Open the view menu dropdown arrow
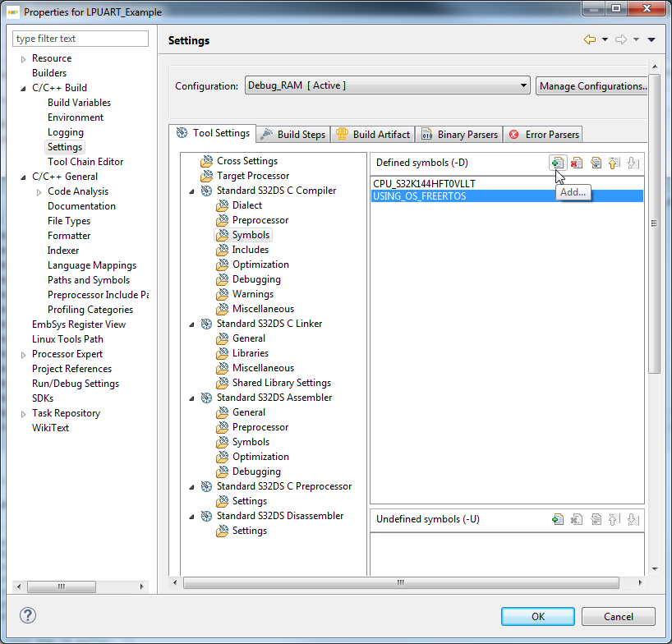This screenshot has height=644, width=672. pyautogui.click(x=651, y=39)
